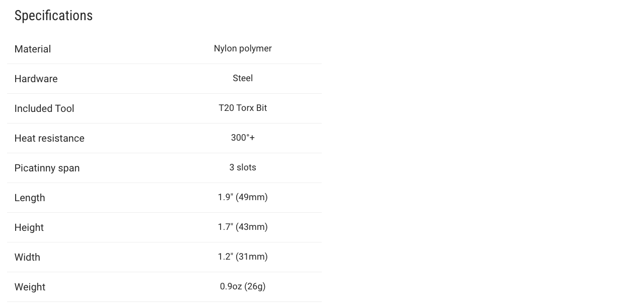Viewport: 644px width, 305px height.
Task: Select the Weight row label
Action: (30, 287)
